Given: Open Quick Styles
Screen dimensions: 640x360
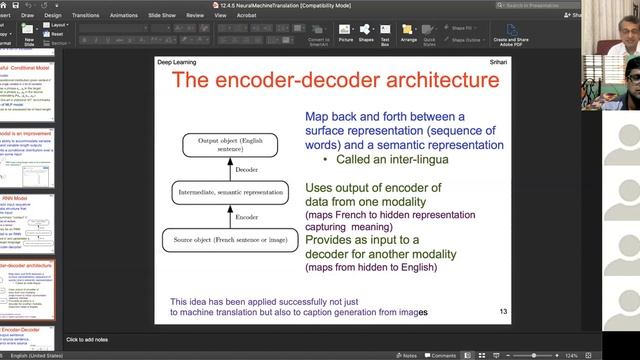Looking at the screenshot, I should pyautogui.click(x=429, y=34).
